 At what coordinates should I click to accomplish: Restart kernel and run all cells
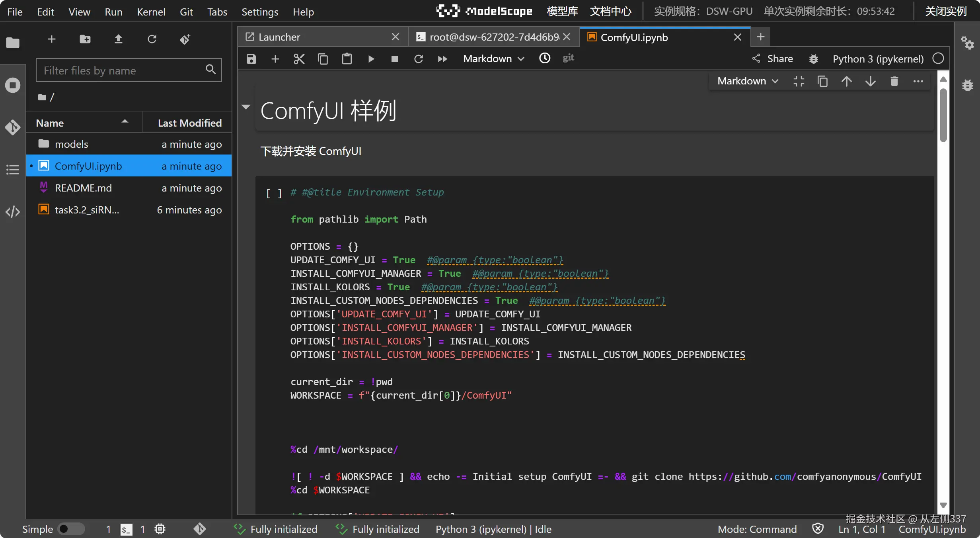(442, 59)
